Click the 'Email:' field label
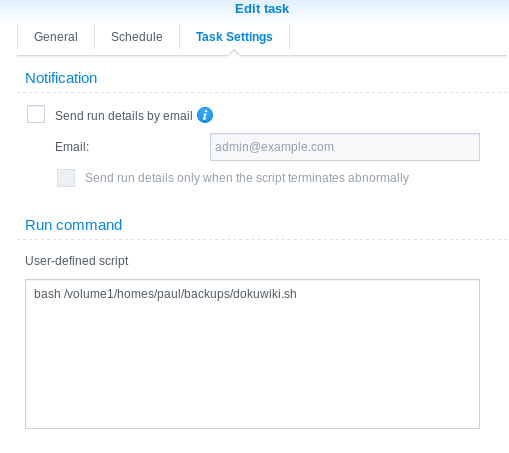Image resolution: width=509 pixels, height=453 pixels. [x=72, y=147]
